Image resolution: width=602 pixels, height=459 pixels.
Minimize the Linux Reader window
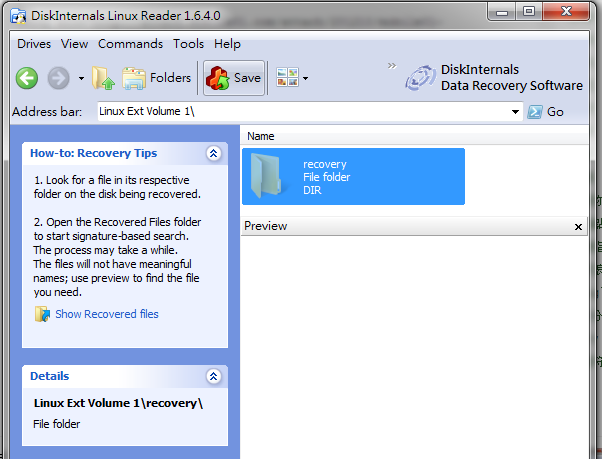(x=501, y=12)
